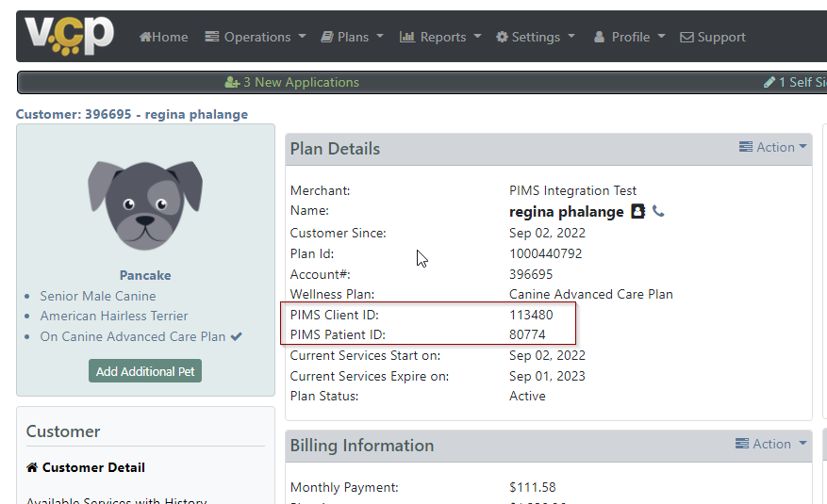
Task: Expand the Settings dropdown caret
Action: click(x=571, y=37)
